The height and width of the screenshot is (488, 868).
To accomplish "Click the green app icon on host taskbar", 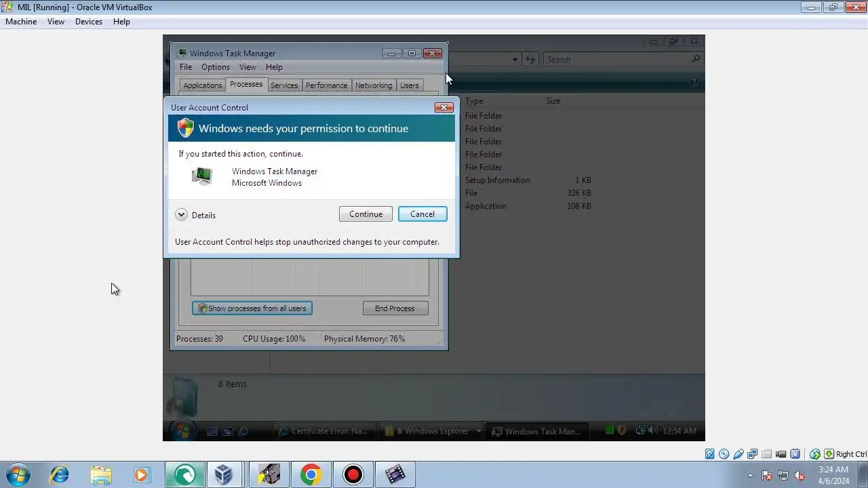I will click(184, 474).
